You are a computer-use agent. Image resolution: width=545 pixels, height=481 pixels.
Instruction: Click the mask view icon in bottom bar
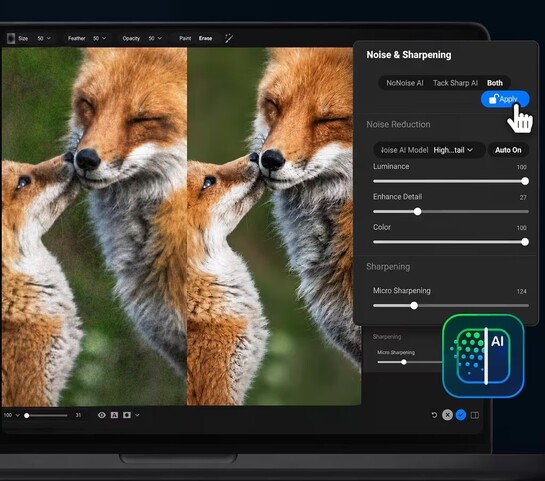coord(127,415)
